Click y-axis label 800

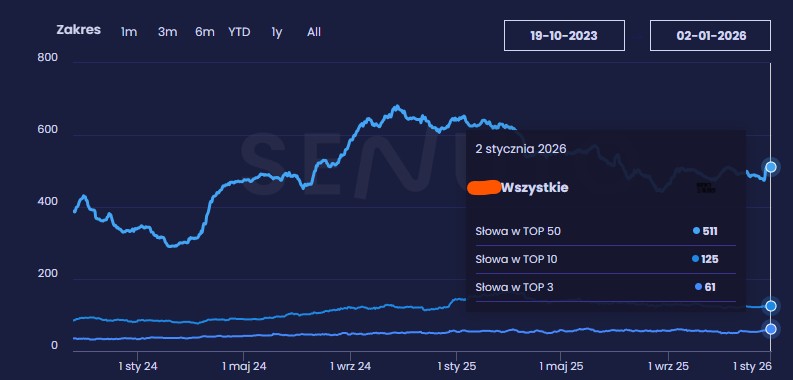point(48,58)
